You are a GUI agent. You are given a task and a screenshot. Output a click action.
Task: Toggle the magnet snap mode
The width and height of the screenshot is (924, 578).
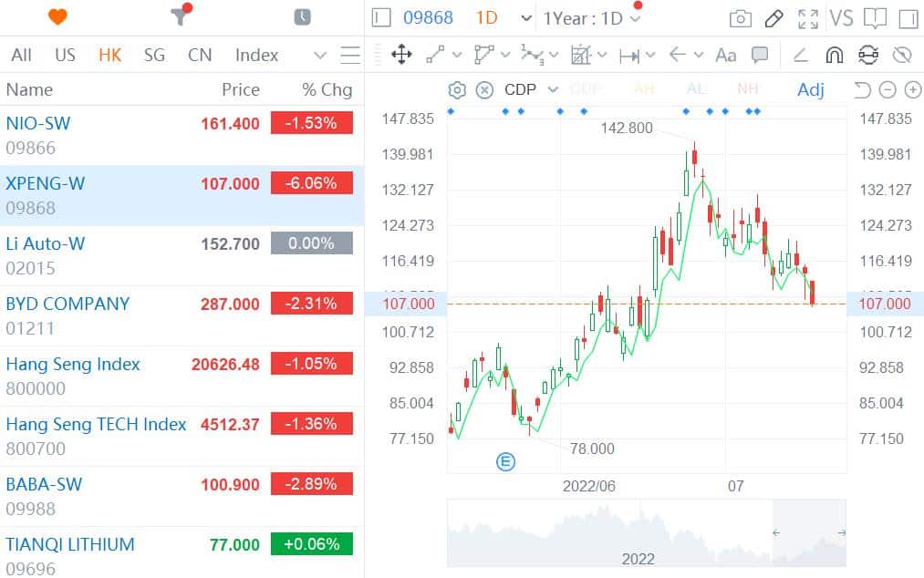click(x=834, y=55)
